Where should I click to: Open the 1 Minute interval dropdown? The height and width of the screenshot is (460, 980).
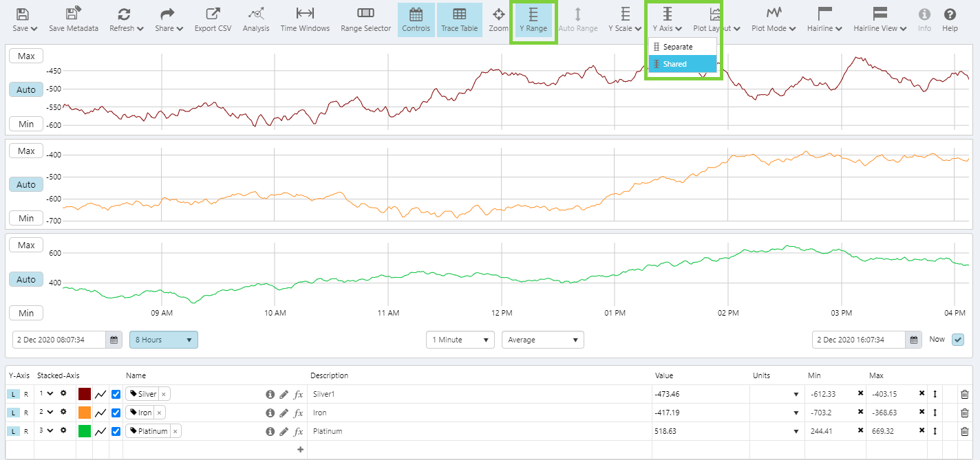[460, 340]
